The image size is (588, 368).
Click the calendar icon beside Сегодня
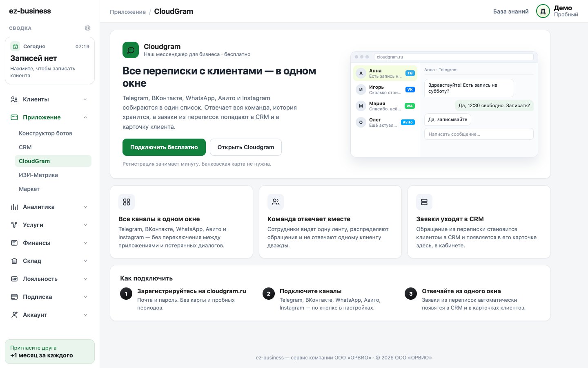point(15,46)
